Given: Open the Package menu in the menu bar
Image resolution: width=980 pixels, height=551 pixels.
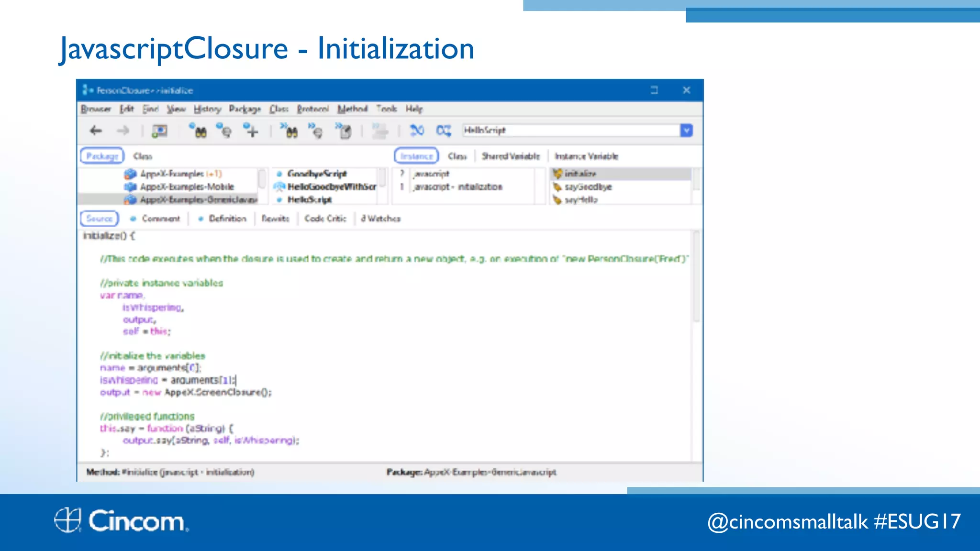Looking at the screenshot, I should 245,109.
